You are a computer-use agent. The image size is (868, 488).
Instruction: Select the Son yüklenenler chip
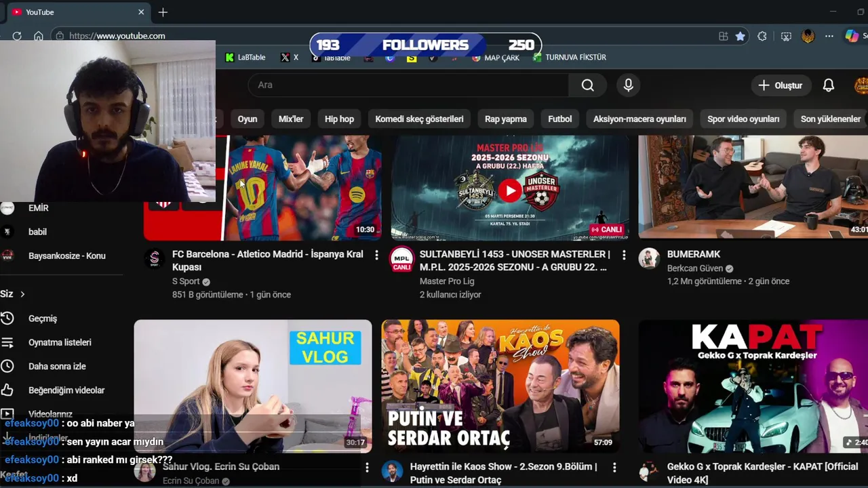point(830,119)
